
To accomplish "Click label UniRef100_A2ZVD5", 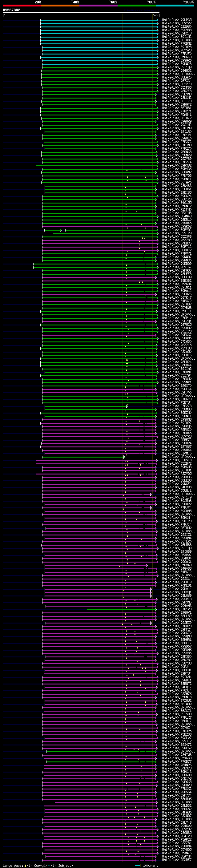I will (x=177, y=474).
